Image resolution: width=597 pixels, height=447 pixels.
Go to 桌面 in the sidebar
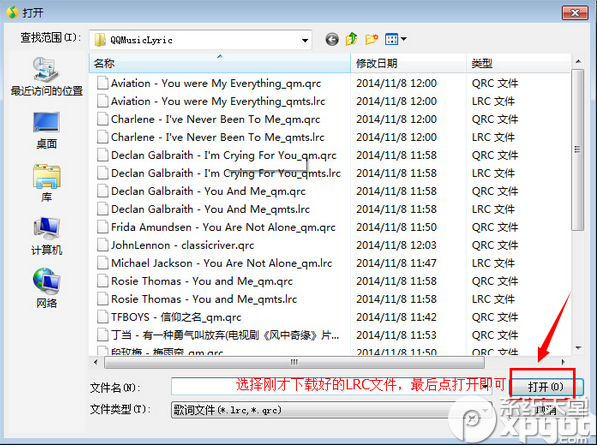click(x=46, y=131)
